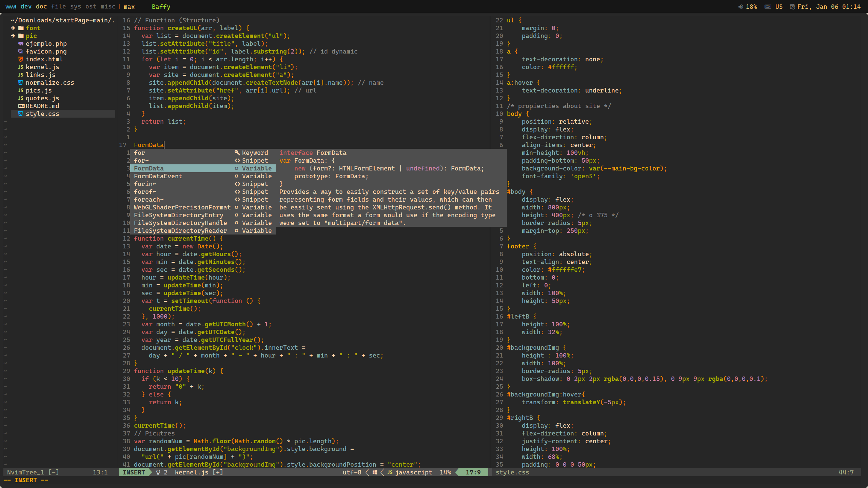
Task: Click the lightbulb diagnostics icon in statusline
Action: point(158,472)
